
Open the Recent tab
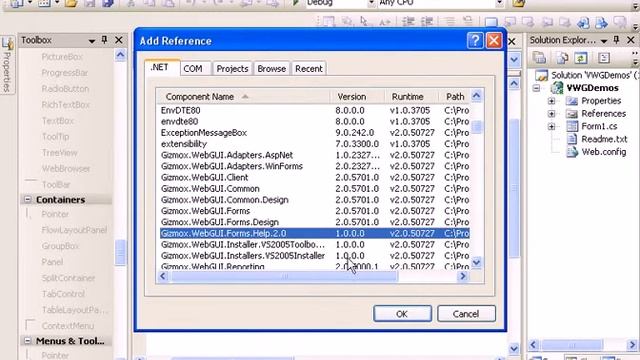pos(309,69)
